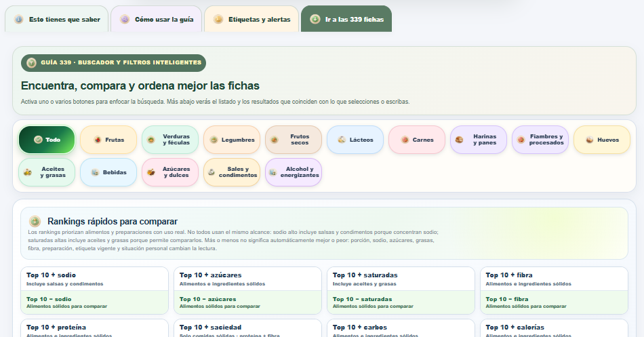This screenshot has height=337, width=644.
Task: Show the 'Top 10 + carbos' ranking
Action: pyautogui.click(x=401, y=328)
